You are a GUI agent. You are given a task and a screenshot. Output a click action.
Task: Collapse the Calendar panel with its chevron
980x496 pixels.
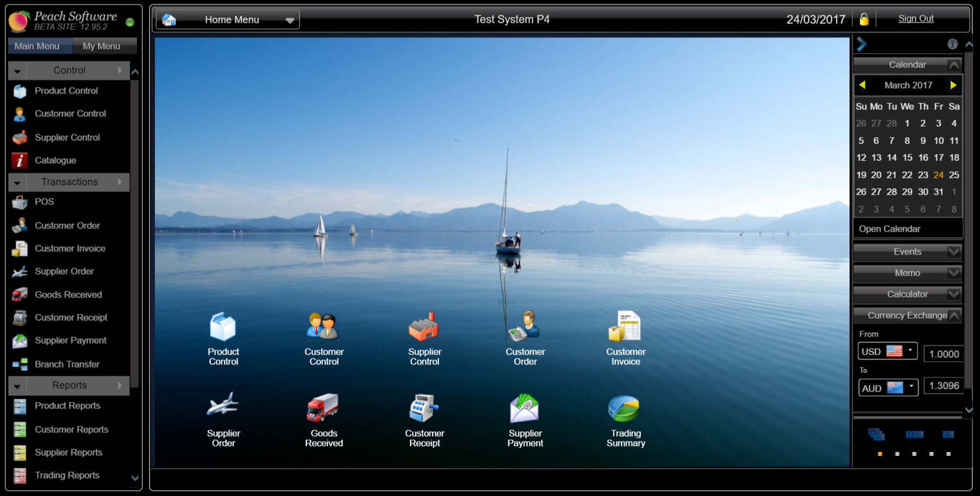pyautogui.click(x=954, y=64)
